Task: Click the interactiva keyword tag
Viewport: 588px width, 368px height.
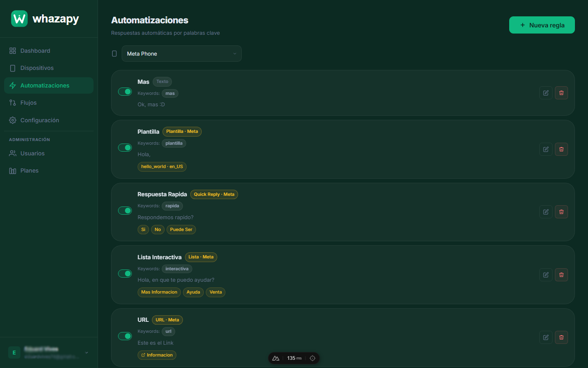Action: pyautogui.click(x=177, y=269)
